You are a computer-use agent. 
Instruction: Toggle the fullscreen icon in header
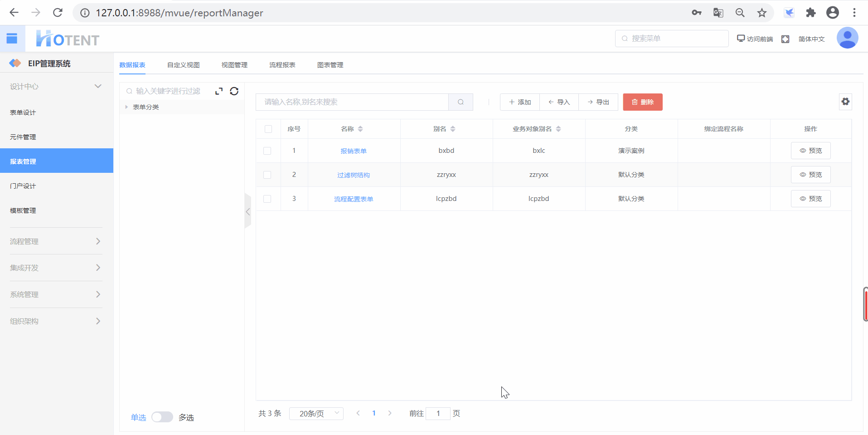(x=785, y=39)
